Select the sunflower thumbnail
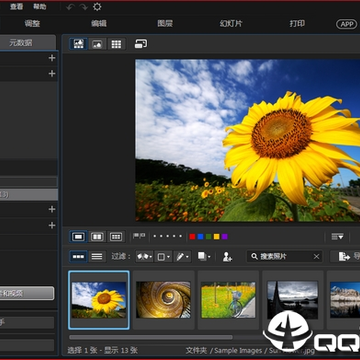Image resolution: width=360 pixels, height=360 pixels. pyautogui.click(x=99, y=301)
